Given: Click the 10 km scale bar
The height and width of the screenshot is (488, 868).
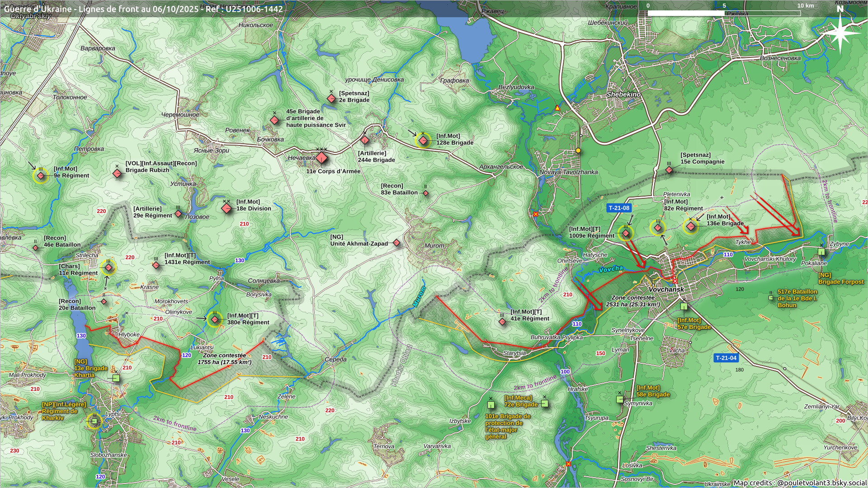Looking at the screenshot, I should click(724, 13).
